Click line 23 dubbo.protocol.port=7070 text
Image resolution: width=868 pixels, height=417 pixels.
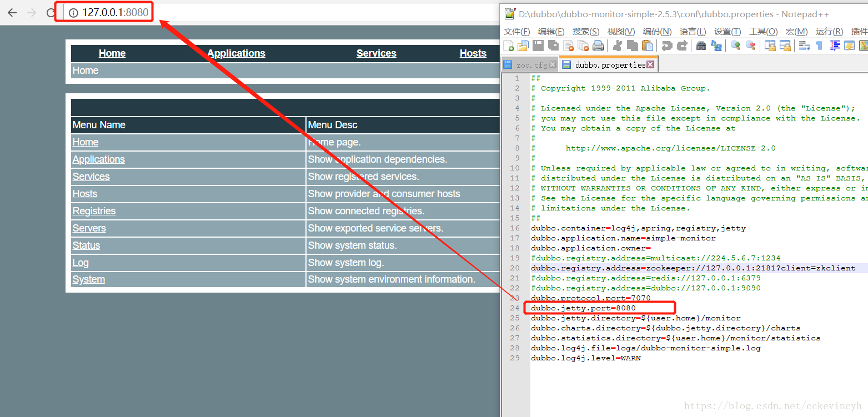pyautogui.click(x=591, y=298)
